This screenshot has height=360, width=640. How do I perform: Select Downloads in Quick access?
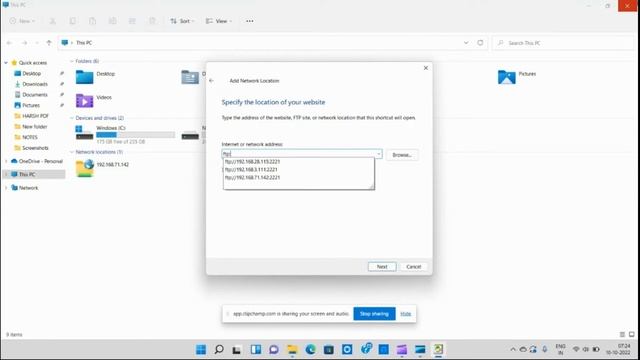click(35, 84)
